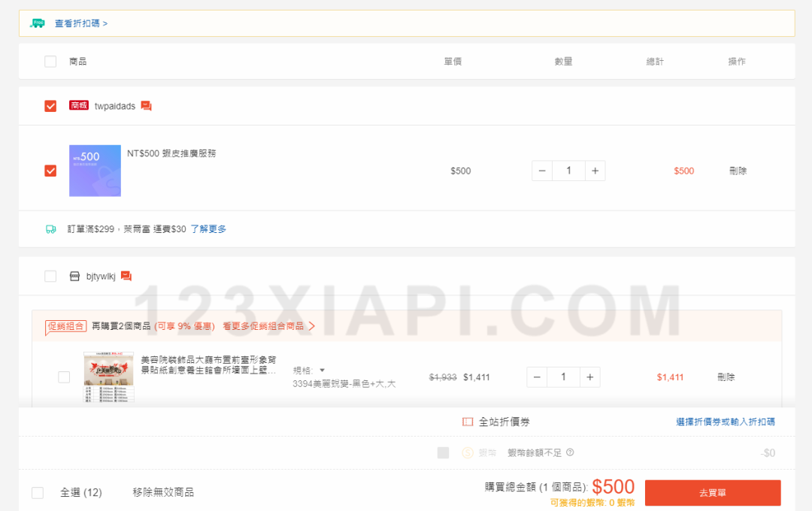The image size is (812, 511).
Task: Check 全選 (12) checkbox at bottom
Action: [x=38, y=492]
